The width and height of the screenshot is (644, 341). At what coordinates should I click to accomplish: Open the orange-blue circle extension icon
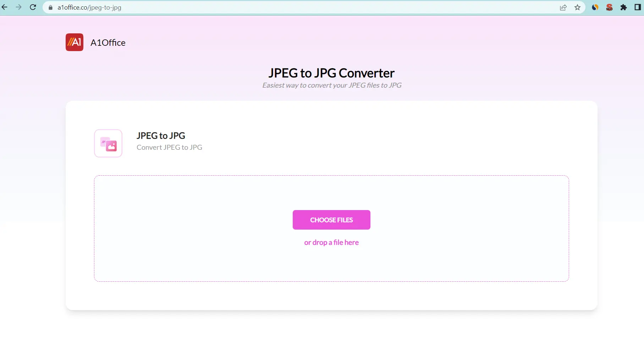click(595, 7)
